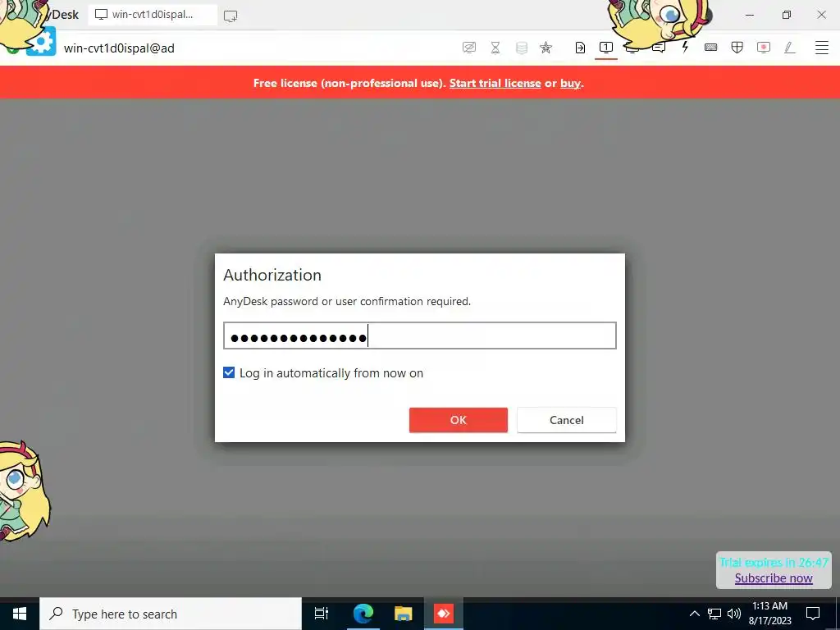This screenshot has height=630, width=840.
Task: Launch Microsoft Edge from taskbar
Action: click(x=363, y=614)
